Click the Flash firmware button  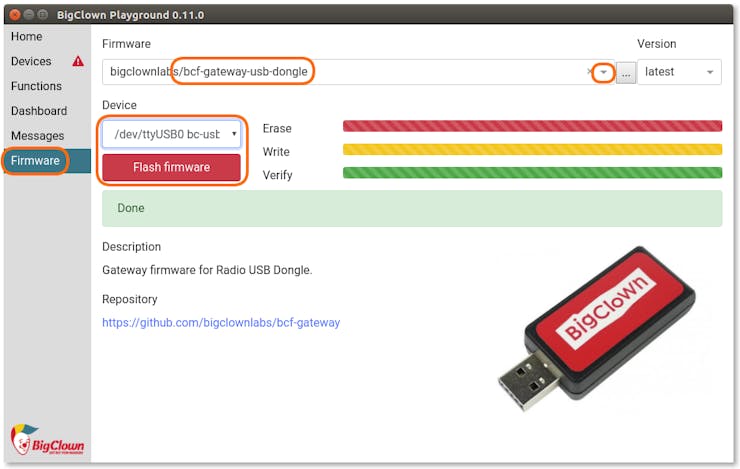click(172, 167)
